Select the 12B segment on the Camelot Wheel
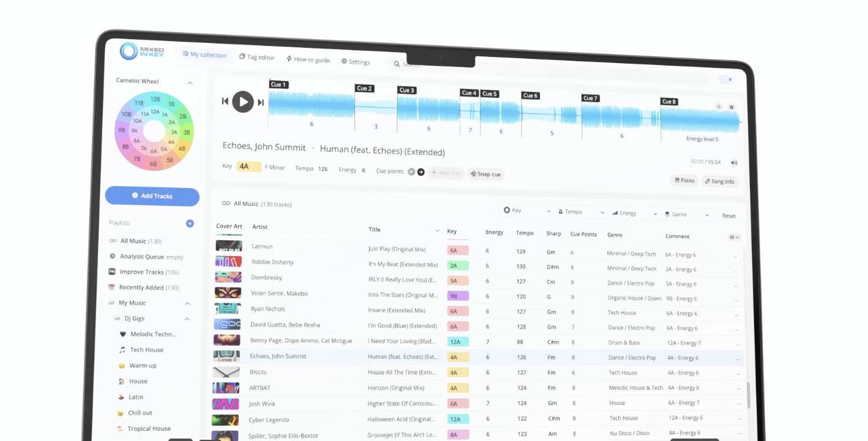This screenshot has height=441, width=868. (155, 99)
